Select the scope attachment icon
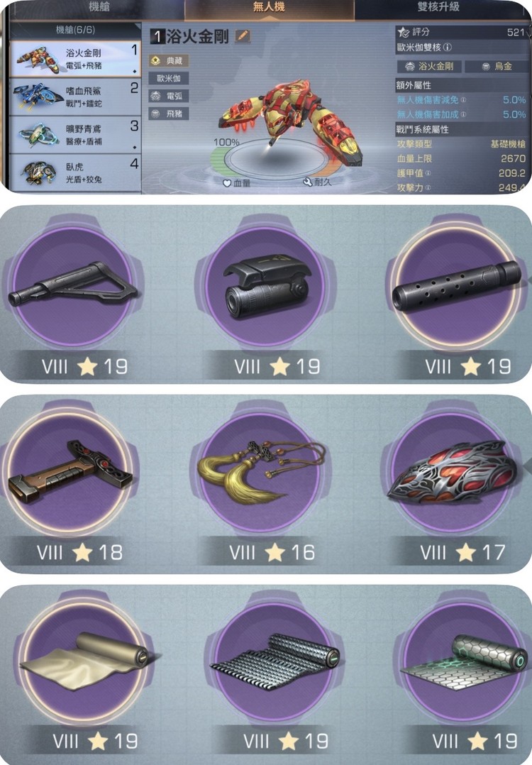Viewport: 532px width, 765px height. [266, 287]
